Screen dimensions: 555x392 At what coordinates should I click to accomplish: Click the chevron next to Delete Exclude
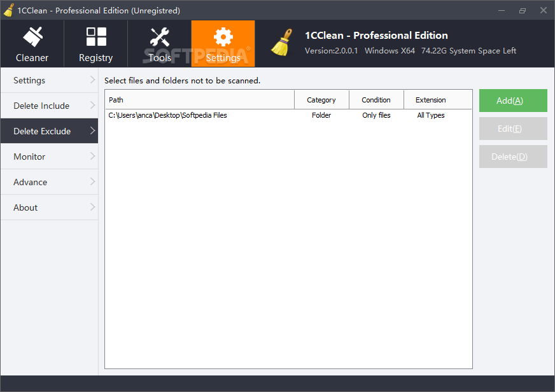point(92,130)
